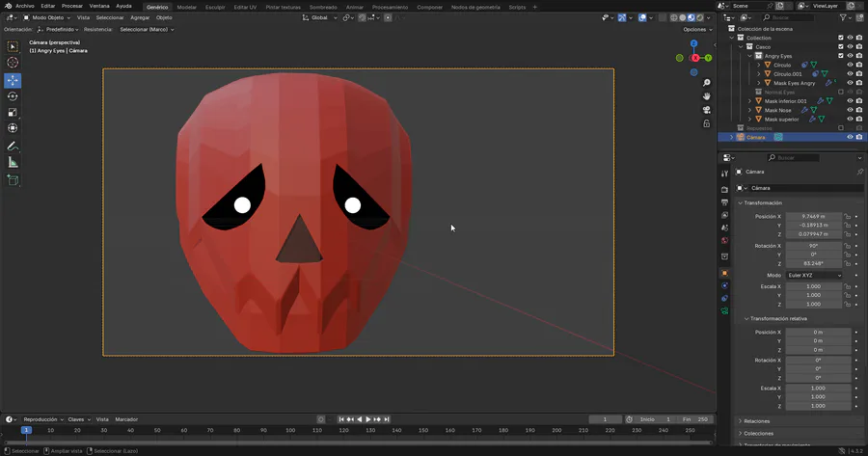
Task: Open the Euler XYZ rotation mode dropdown
Action: pos(814,275)
